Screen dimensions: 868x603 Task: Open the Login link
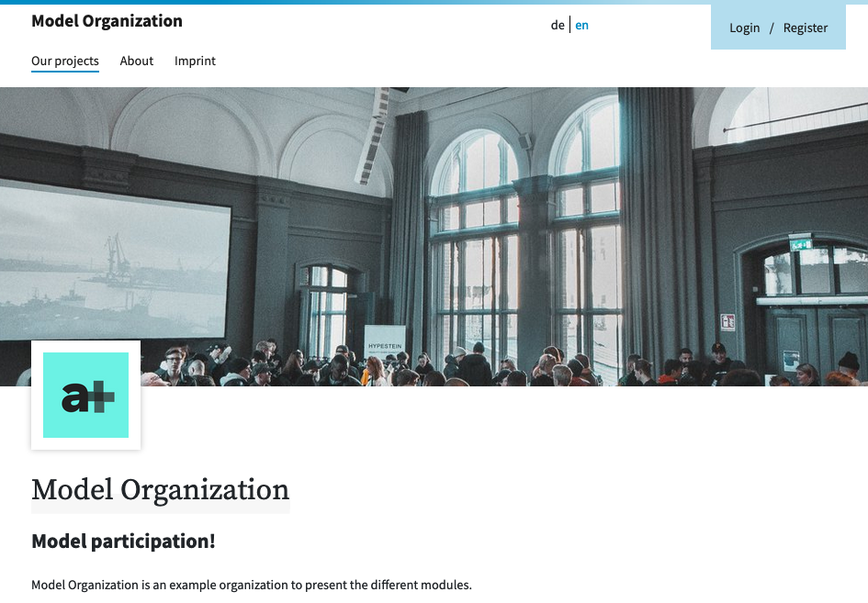coord(745,28)
